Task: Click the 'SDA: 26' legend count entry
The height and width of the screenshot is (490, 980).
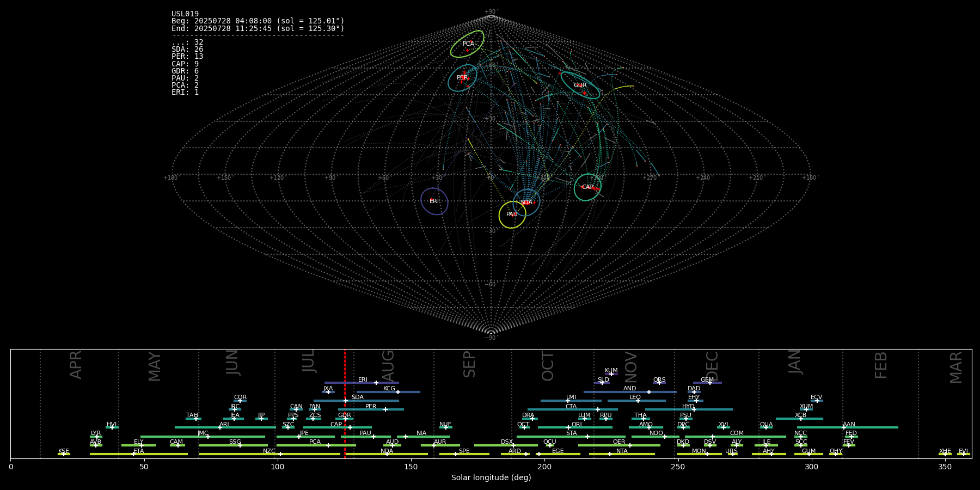Action: click(187, 50)
